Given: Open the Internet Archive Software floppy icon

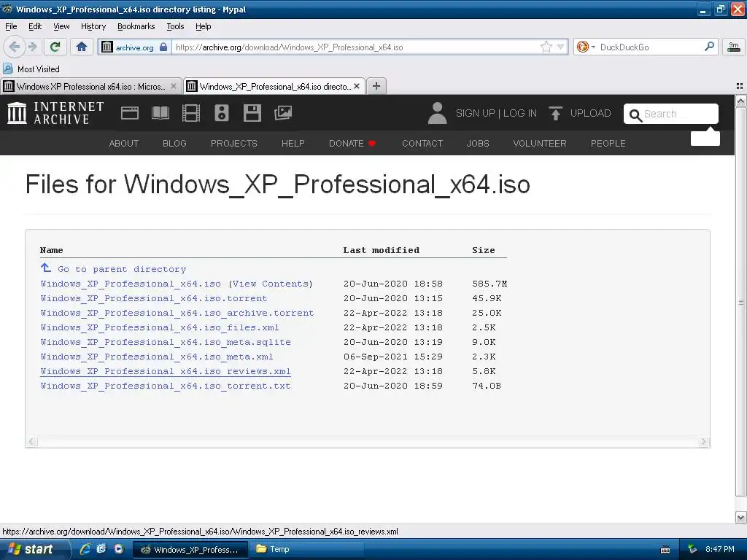Looking at the screenshot, I should (252, 113).
